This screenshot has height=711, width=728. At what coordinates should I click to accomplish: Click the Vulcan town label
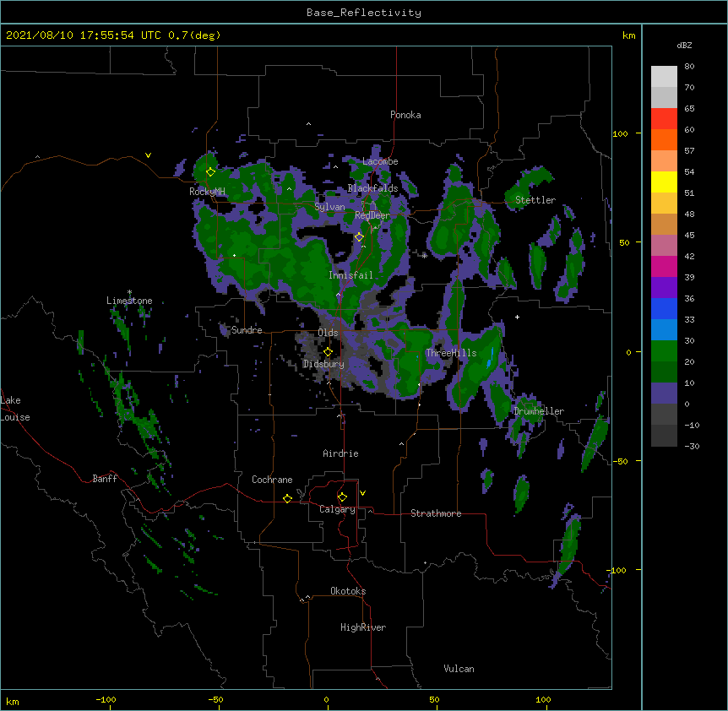click(459, 669)
